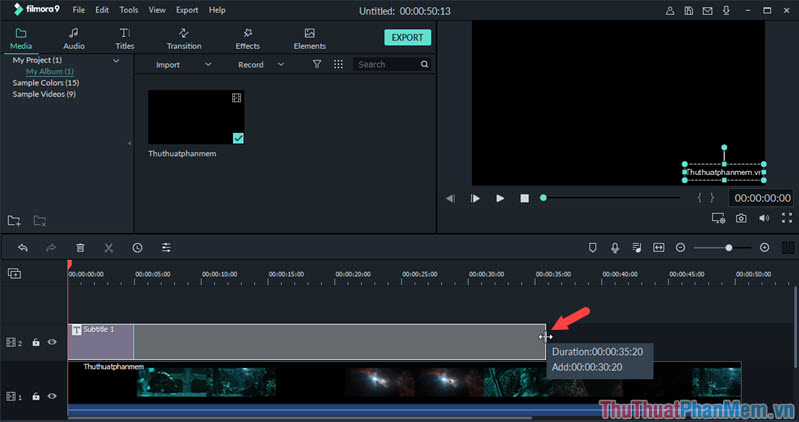Click the voiceover record microphone icon

pos(615,248)
